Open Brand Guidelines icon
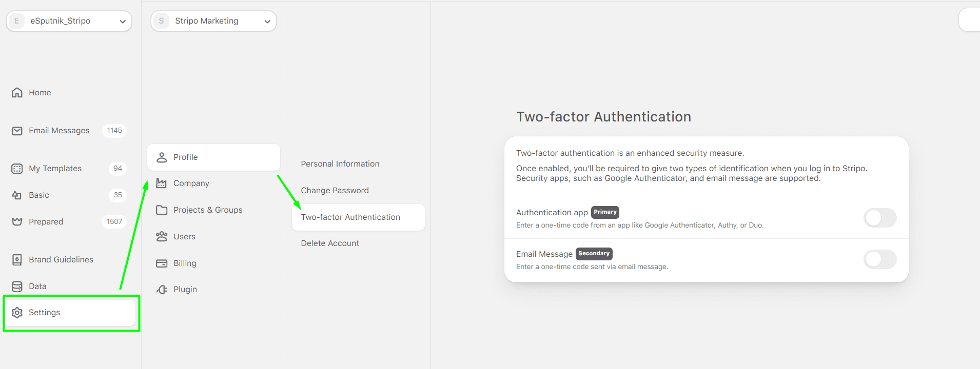Viewport: 980px width, 369px height. pos(17,260)
